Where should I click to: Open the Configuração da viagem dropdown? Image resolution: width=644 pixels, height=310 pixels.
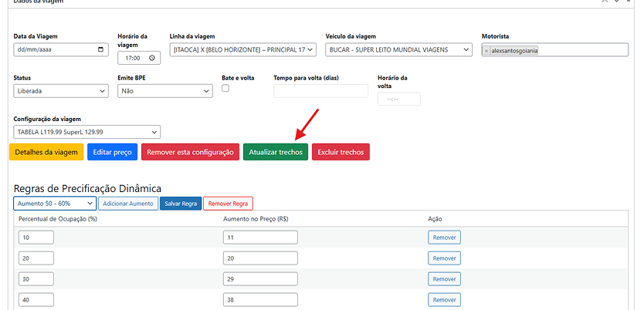tap(86, 132)
